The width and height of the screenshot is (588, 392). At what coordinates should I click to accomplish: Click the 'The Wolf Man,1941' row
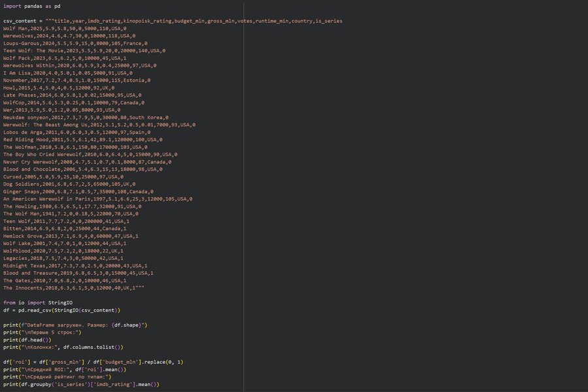coord(71,214)
